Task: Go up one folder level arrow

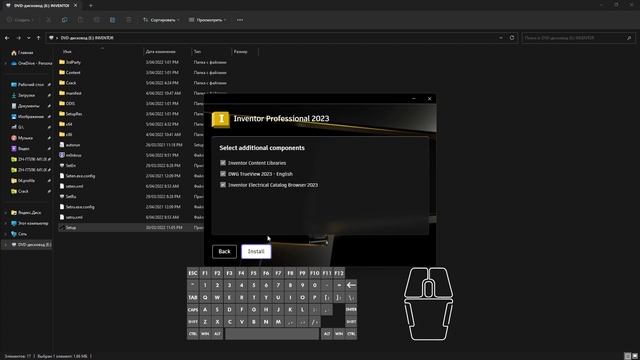Action: pos(38,38)
